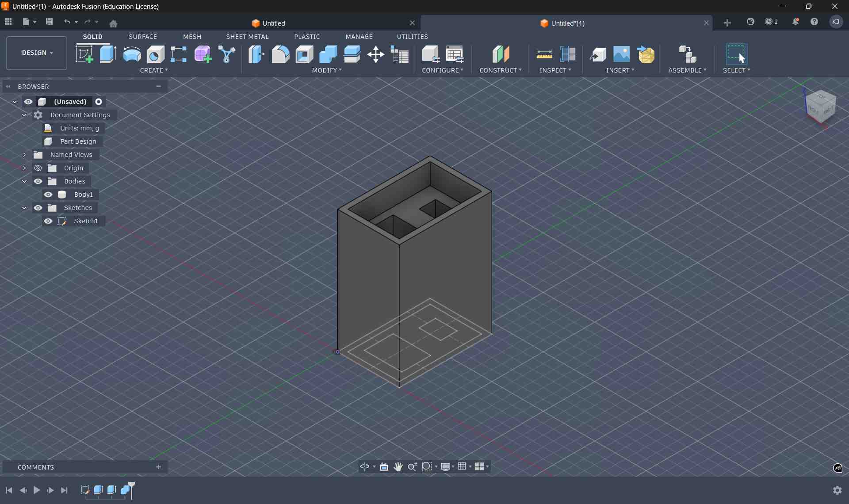Open the DESIGN workspace dropdown
This screenshot has width=849, height=504.
[x=37, y=53]
